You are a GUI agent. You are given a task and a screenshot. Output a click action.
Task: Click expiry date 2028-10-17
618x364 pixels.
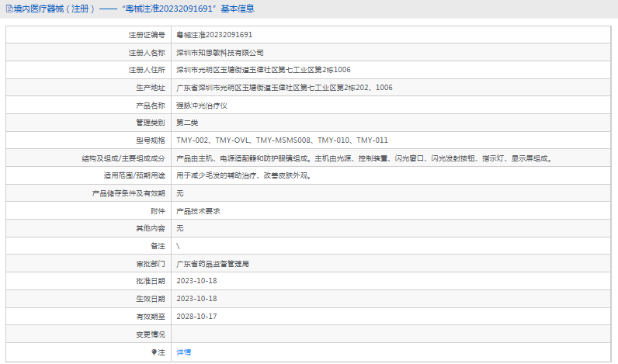tap(196, 317)
